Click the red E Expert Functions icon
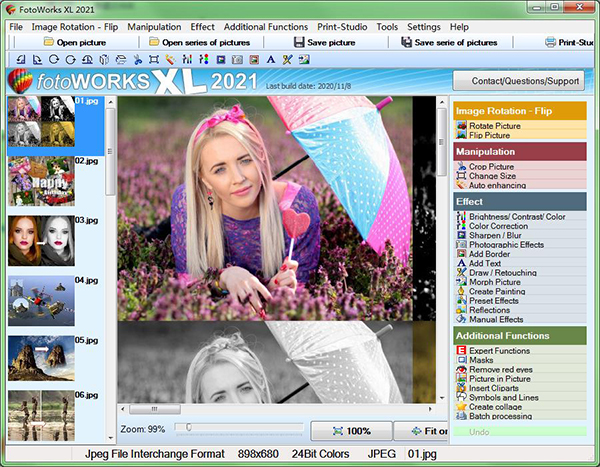 tap(461, 350)
